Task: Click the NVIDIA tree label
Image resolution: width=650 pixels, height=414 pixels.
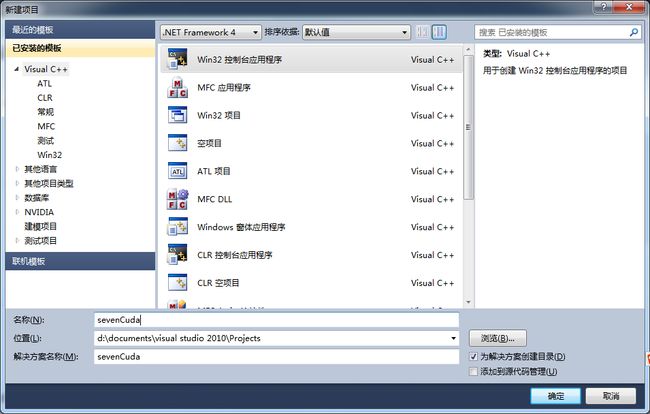Action: [x=39, y=212]
